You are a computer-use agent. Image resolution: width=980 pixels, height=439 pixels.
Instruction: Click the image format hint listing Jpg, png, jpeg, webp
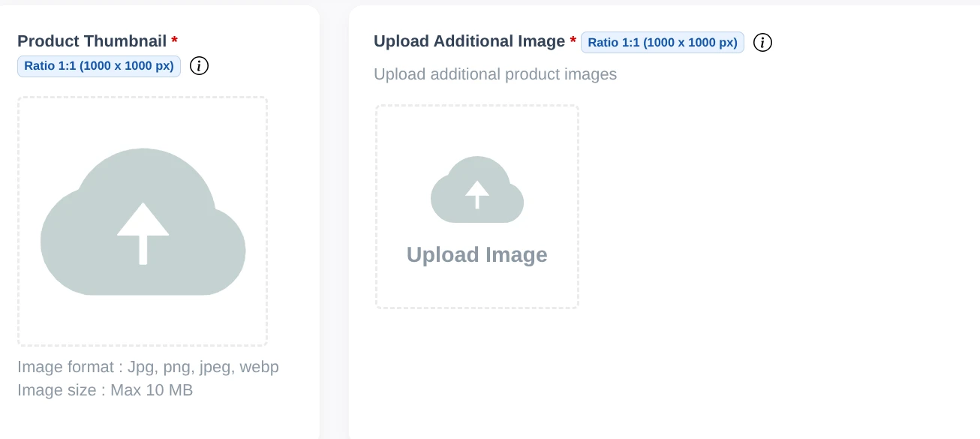148,367
